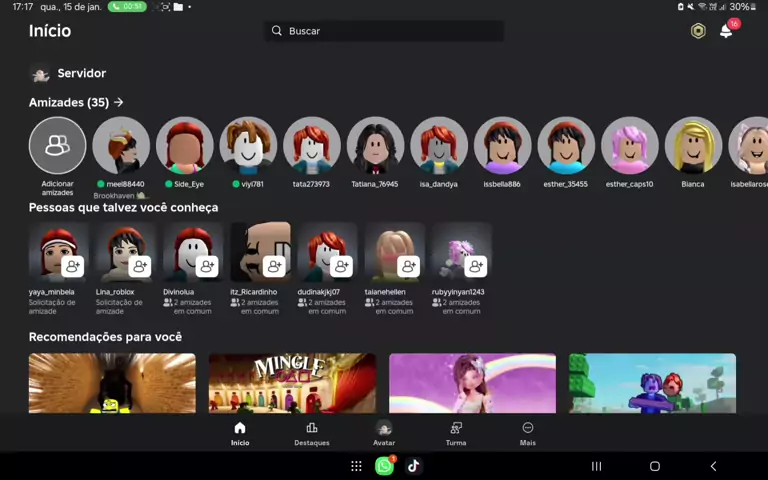This screenshot has height=480, width=768.
Task: Open the Mingle game thumbnail
Action: point(292,382)
